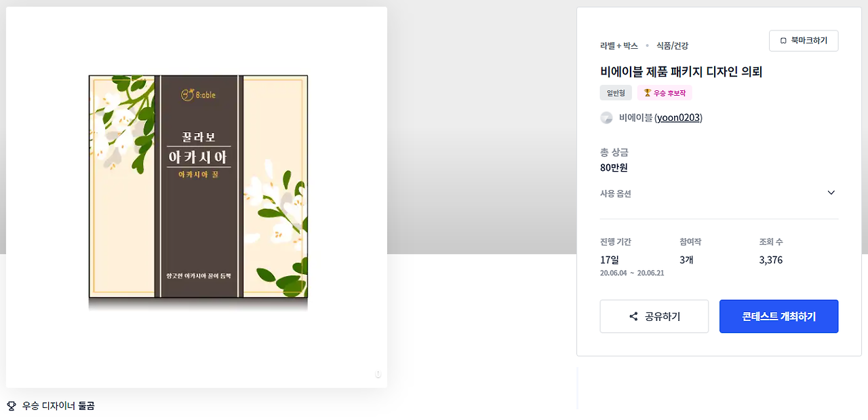Click the contest title 비에이블 제품 패키지 디자인 의뢰
Image resolution: width=868 pixels, height=420 pixels.
click(682, 71)
